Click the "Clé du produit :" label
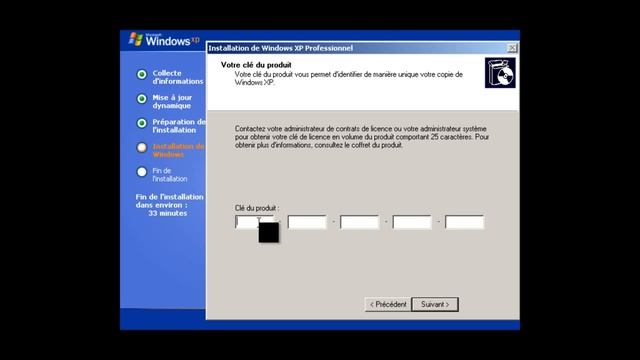 [x=257, y=208]
